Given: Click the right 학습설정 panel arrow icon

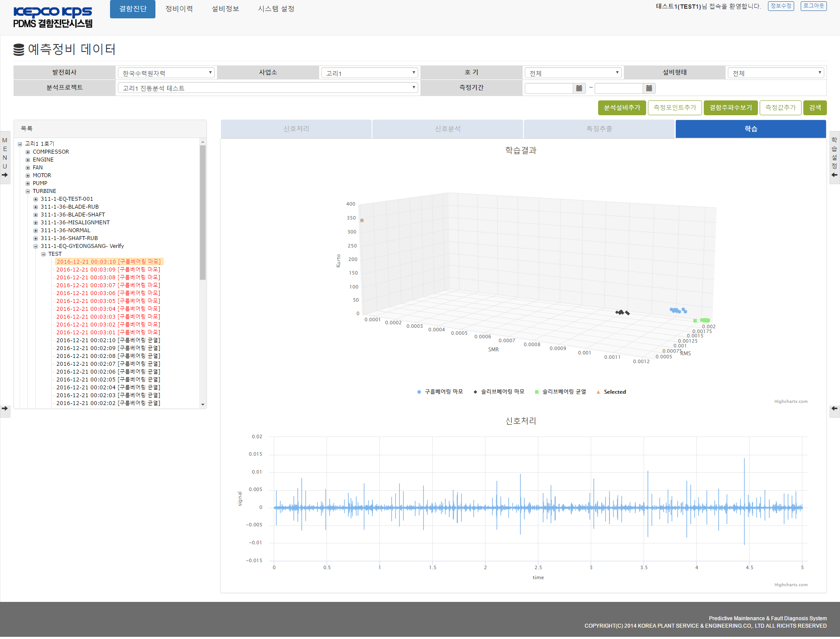Looking at the screenshot, I should coord(834,175).
